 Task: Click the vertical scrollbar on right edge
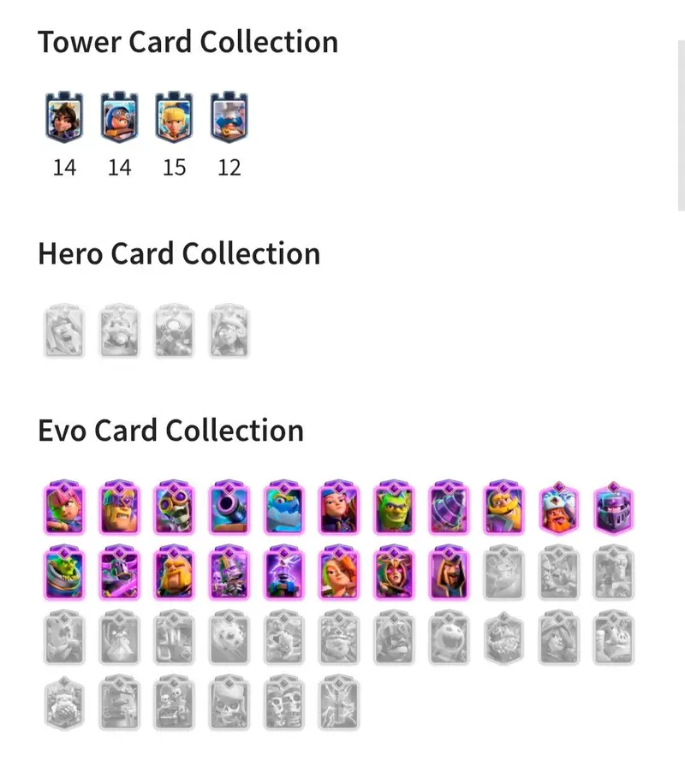(682, 125)
